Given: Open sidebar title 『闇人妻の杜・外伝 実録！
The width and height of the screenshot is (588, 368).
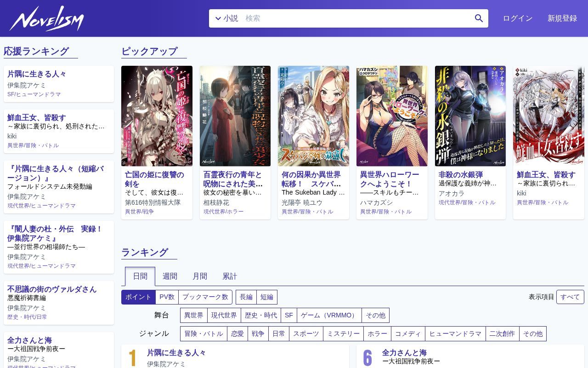Looking at the screenshot, I should (x=55, y=233).
